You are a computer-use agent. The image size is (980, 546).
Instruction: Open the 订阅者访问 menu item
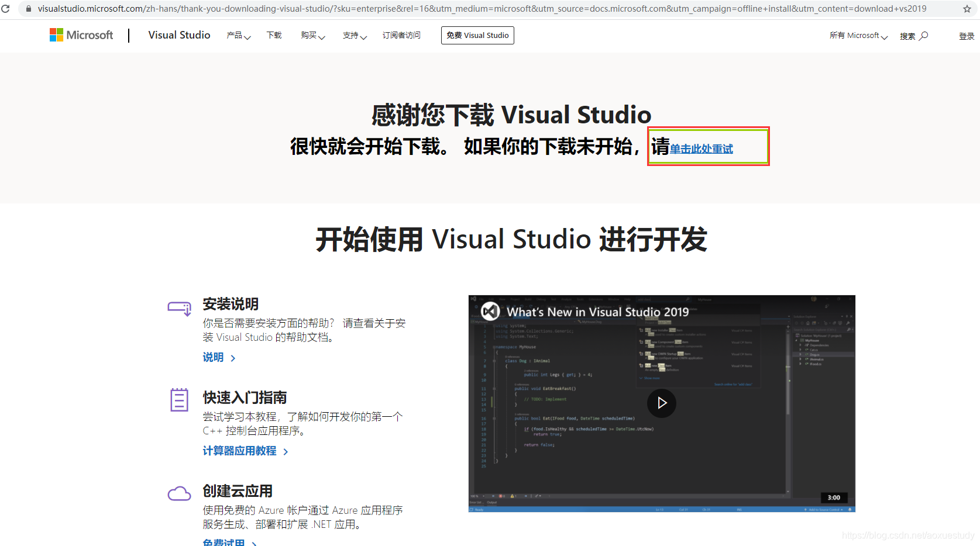401,36
